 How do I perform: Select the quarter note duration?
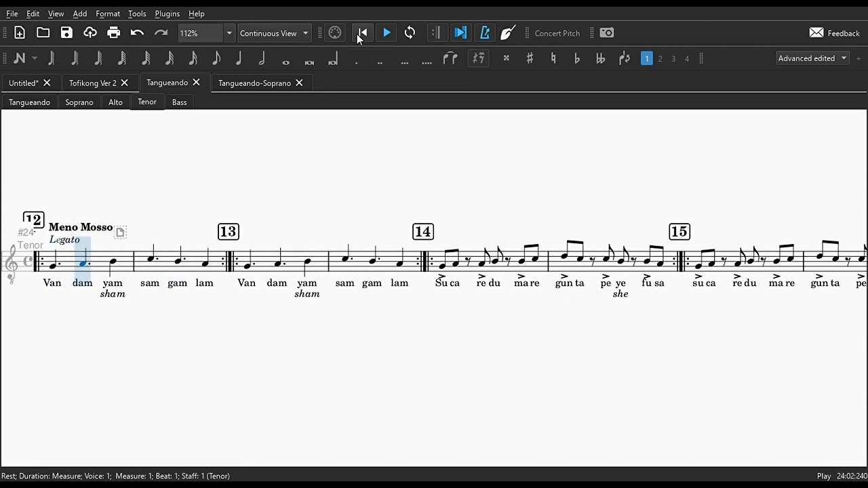[239, 59]
